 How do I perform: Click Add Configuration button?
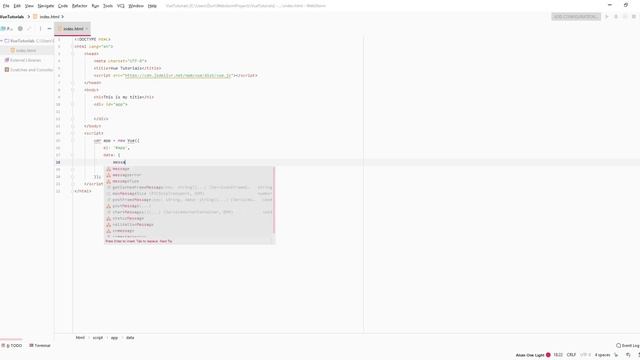point(576,17)
